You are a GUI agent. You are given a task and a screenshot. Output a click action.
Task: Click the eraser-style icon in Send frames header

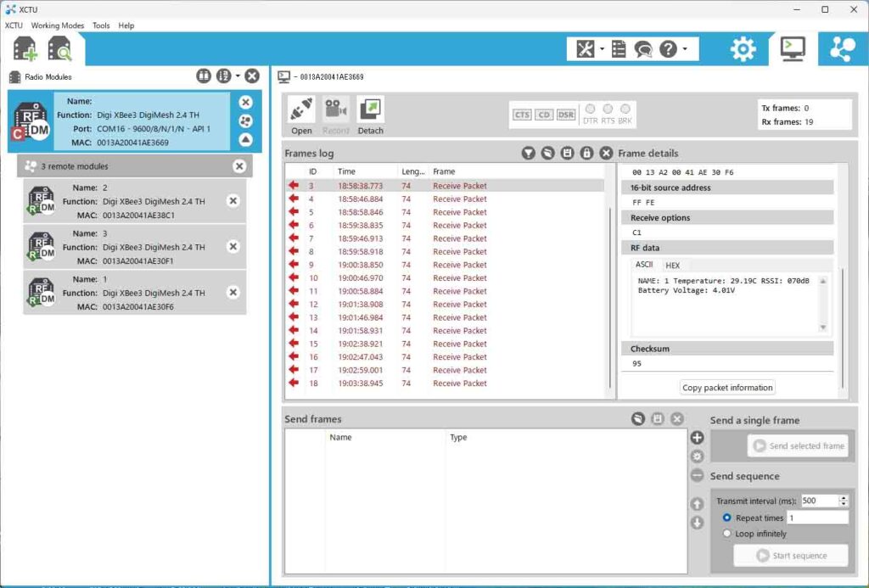(638, 419)
